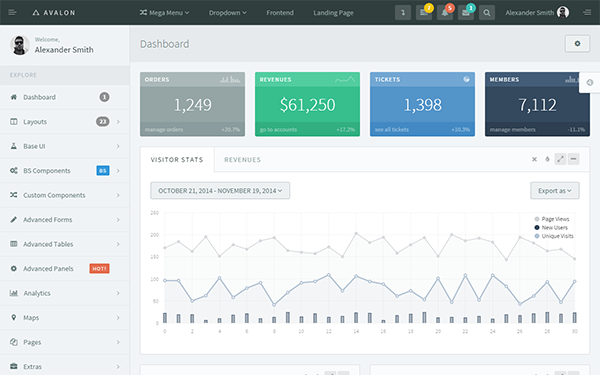Open Alexander Smith user menu in header
600x375 pixels.
click(537, 13)
